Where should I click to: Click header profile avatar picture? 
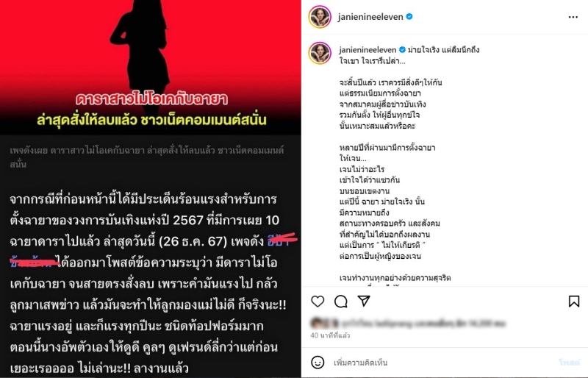click(x=320, y=17)
